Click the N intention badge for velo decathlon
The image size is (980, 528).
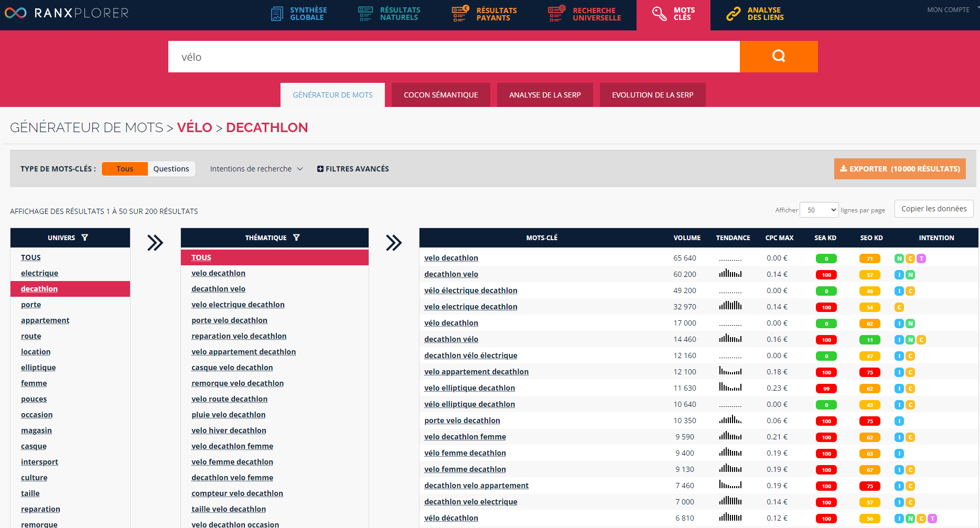pos(899,258)
